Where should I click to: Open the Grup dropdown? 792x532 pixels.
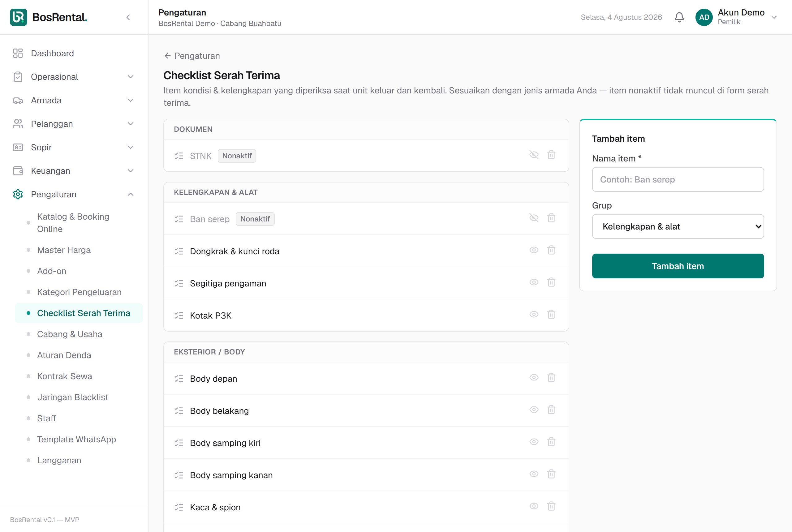678,226
